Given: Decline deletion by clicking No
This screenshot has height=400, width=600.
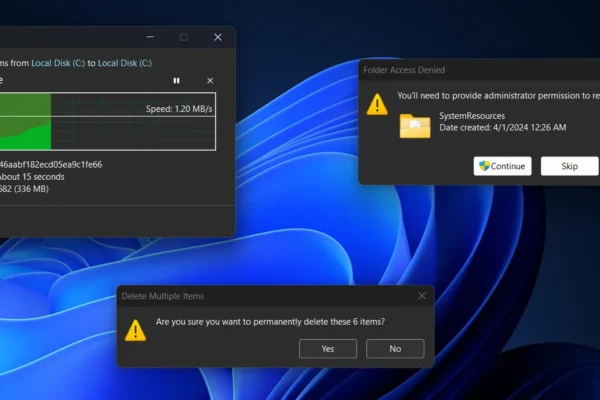Looking at the screenshot, I should click(395, 349).
